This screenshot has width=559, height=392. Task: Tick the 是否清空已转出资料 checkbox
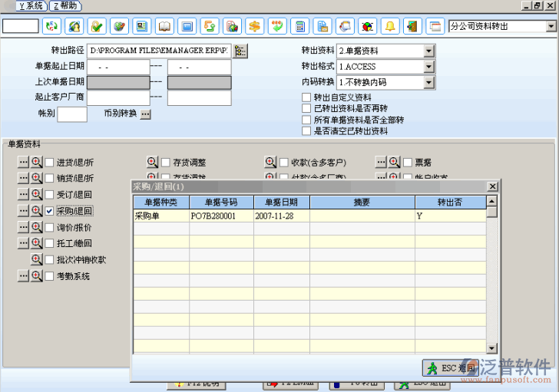point(306,131)
